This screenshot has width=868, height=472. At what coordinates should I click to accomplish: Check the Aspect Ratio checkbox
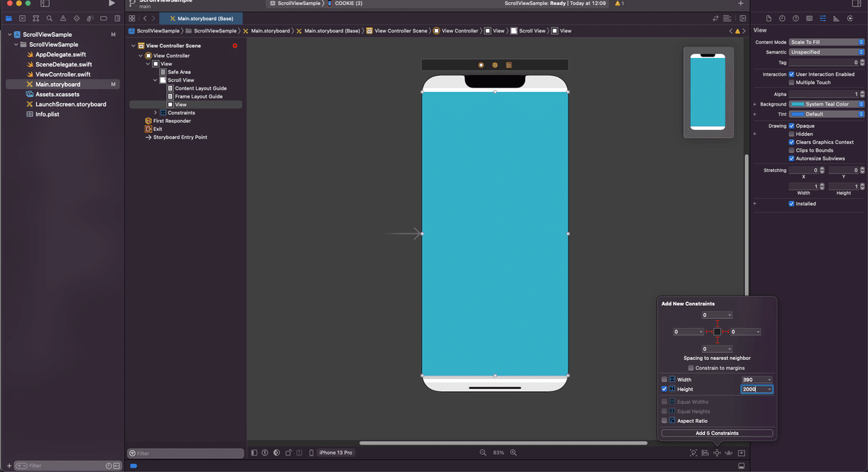(x=665, y=421)
